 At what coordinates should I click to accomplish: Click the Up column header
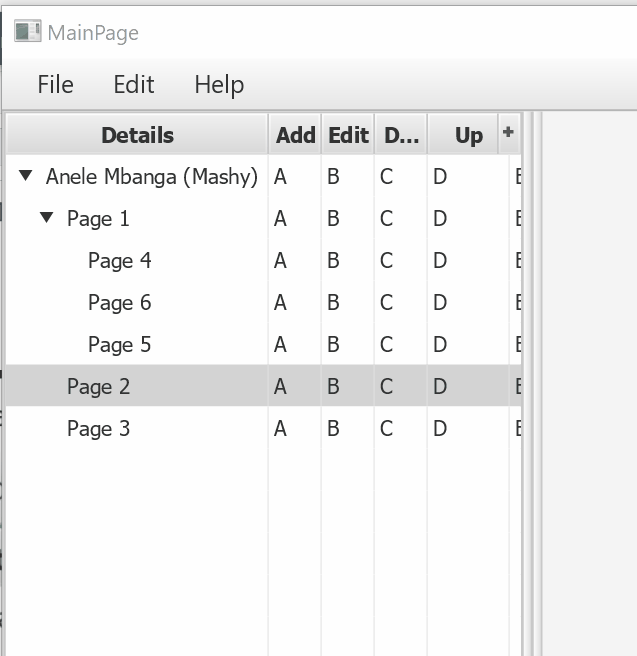(x=468, y=135)
